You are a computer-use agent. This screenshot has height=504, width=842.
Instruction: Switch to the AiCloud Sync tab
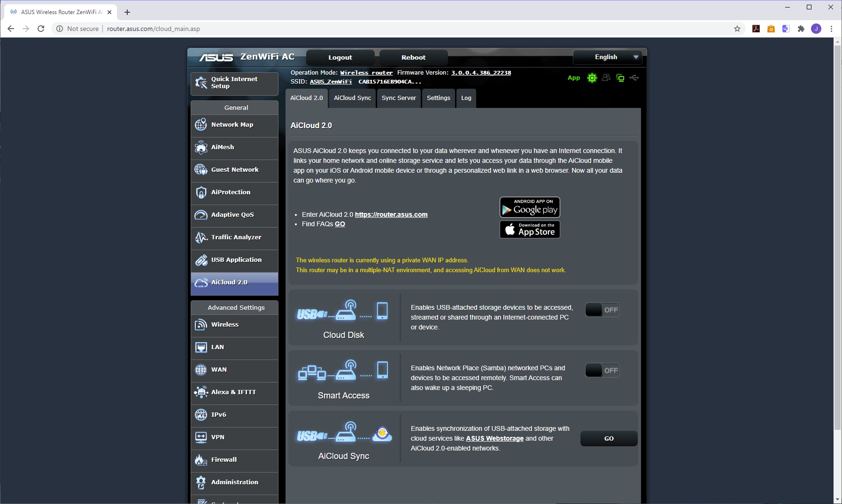click(352, 98)
